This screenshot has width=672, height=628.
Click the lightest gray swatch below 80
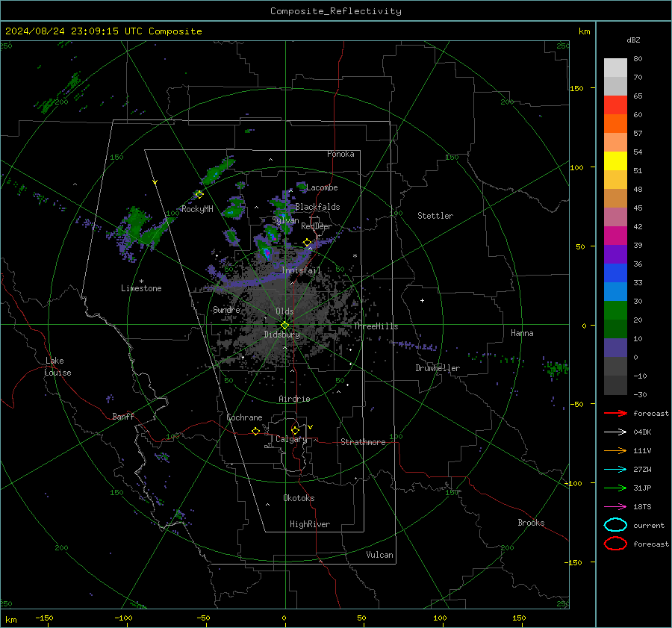pyautogui.click(x=615, y=67)
